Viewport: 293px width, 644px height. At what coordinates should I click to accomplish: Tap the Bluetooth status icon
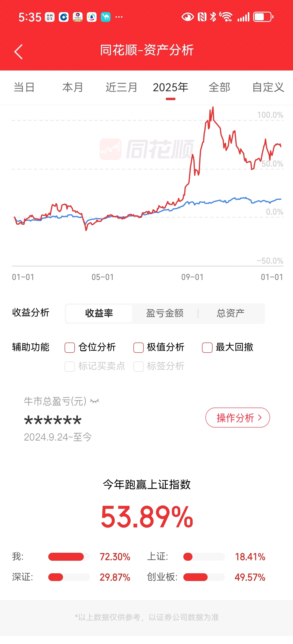[213, 17]
